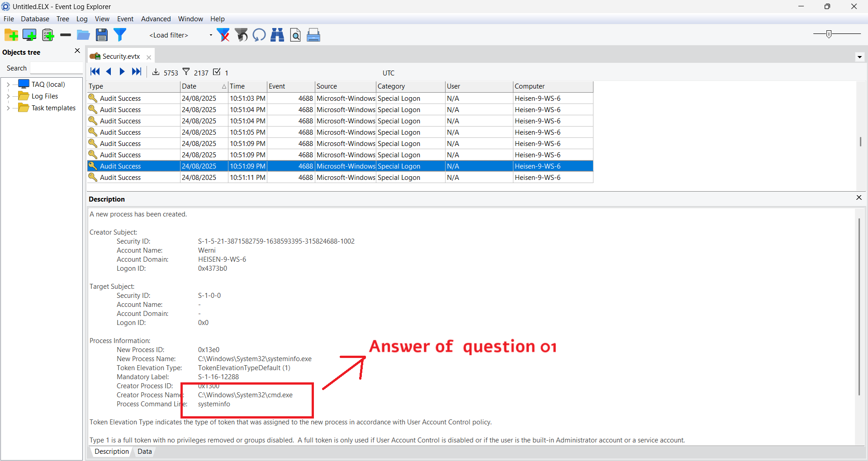Expand the TAQ (local) tree node

8,85
